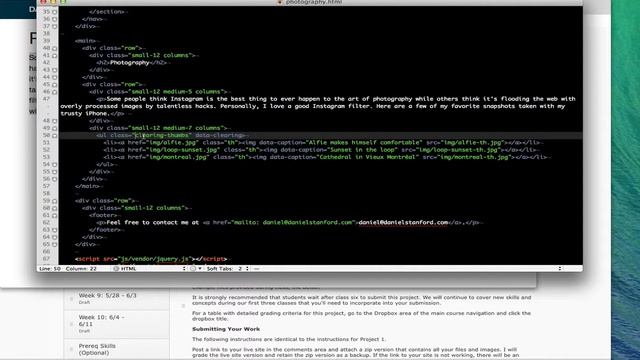Toggle fold marker on line 64

coord(54,237)
